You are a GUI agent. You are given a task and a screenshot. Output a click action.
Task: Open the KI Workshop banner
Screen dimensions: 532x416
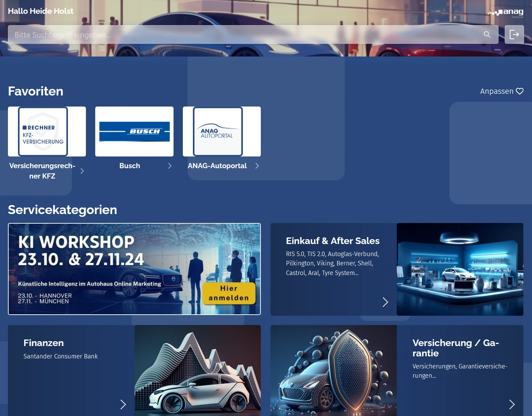[x=134, y=269]
